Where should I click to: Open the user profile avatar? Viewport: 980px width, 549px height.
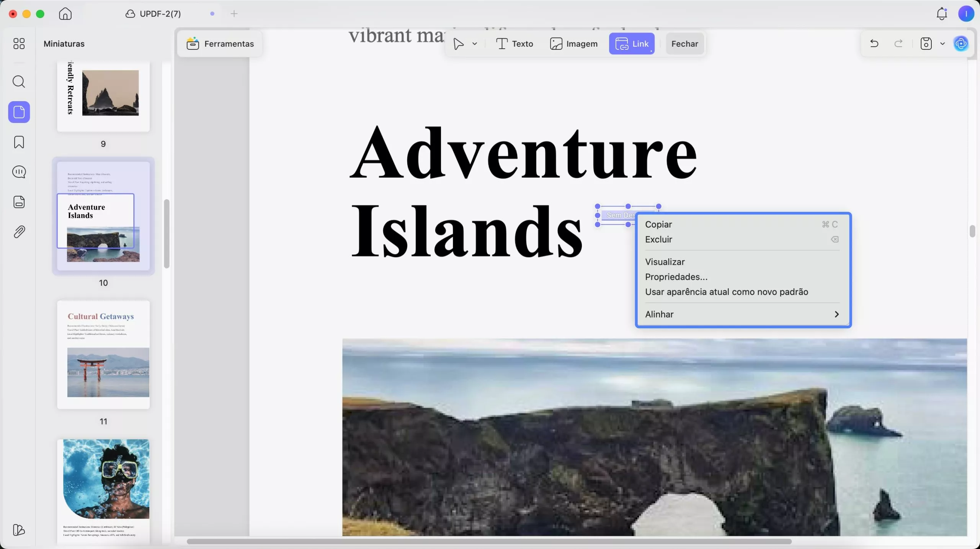click(966, 14)
